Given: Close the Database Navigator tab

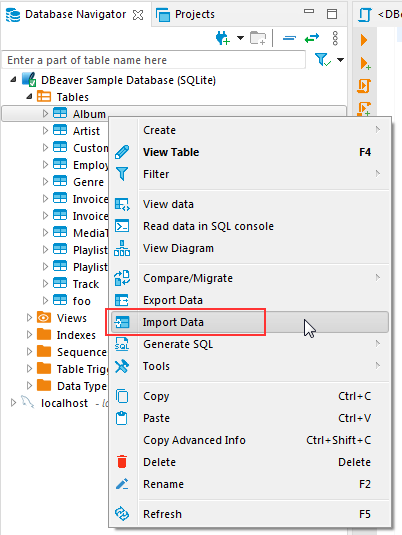Looking at the screenshot, I should (138, 15).
